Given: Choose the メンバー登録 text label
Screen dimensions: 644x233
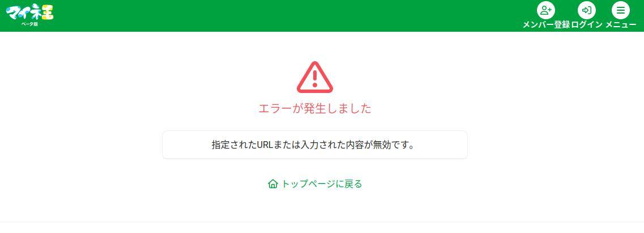Looking at the screenshot, I should coord(546,24).
